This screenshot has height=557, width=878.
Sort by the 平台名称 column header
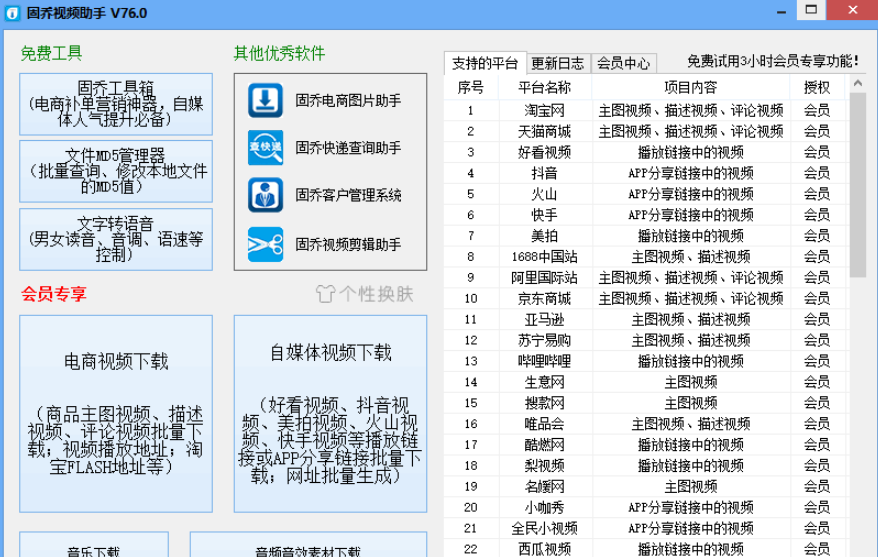[544, 87]
